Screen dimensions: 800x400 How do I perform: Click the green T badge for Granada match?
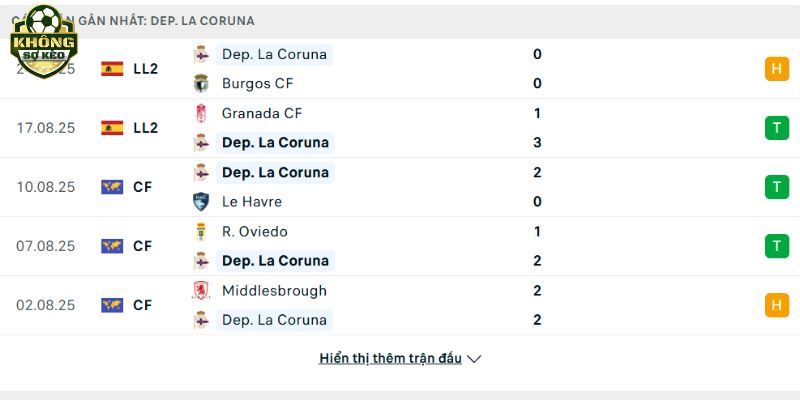(777, 128)
